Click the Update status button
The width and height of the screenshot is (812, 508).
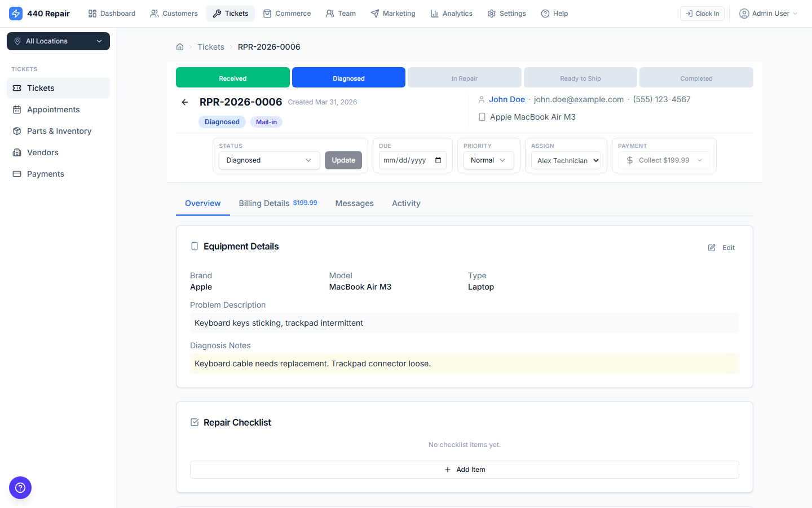[343, 160]
